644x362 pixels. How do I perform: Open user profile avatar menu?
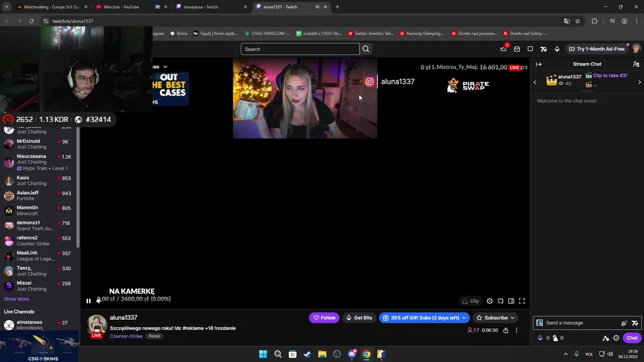[636, 49]
